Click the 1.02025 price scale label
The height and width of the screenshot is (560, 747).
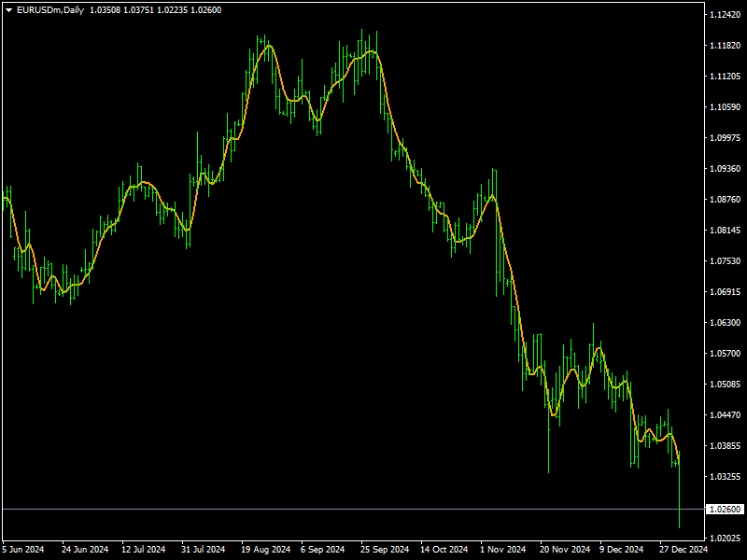pos(726,539)
